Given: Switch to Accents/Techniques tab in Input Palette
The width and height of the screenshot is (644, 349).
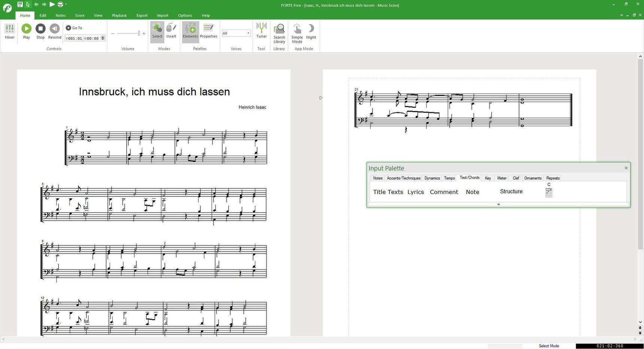Looking at the screenshot, I should coord(404,178).
